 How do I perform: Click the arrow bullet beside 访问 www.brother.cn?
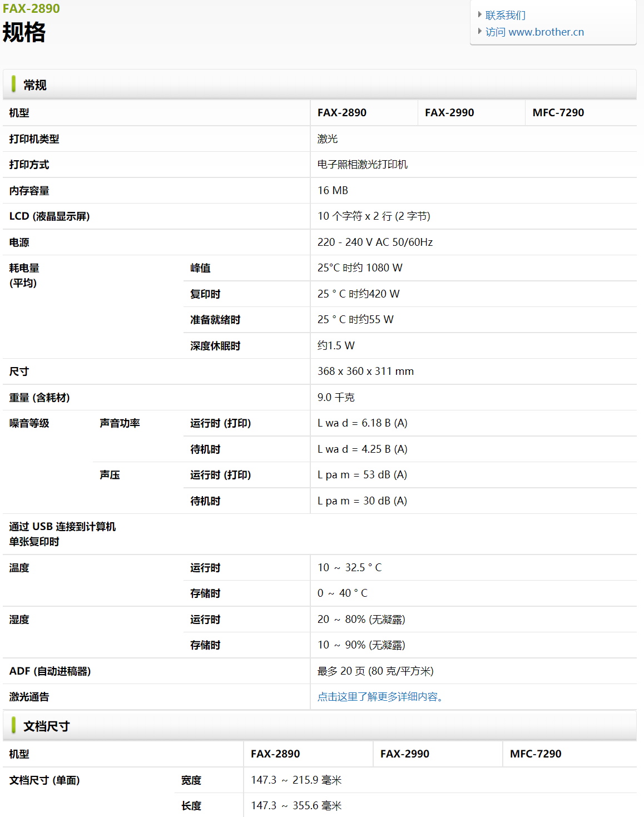(x=480, y=31)
